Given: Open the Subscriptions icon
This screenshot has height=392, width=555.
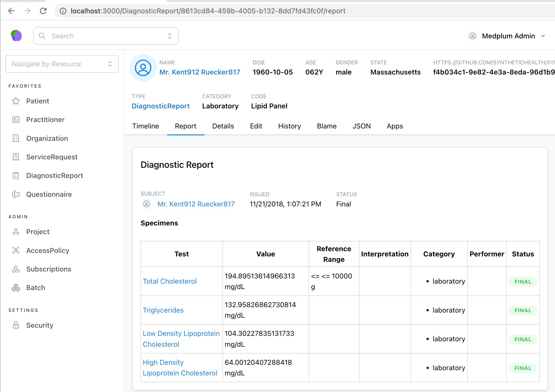Looking at the screenshot, I should pos(16,269).
